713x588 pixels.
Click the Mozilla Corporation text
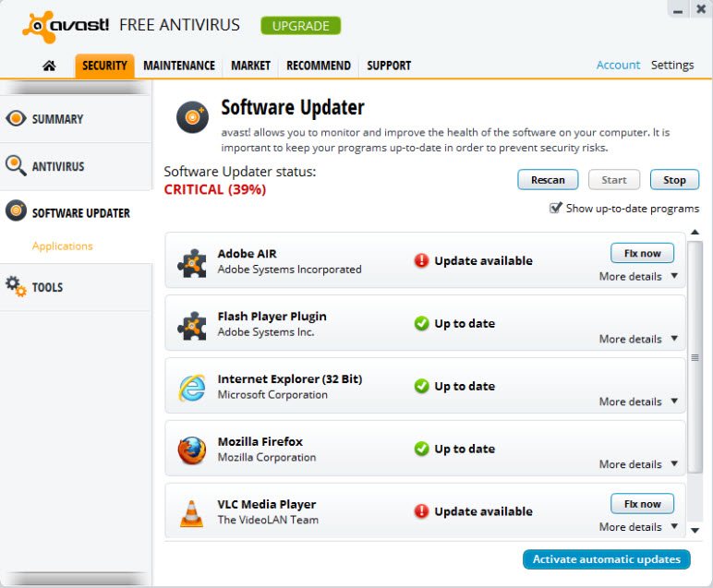pyautogui.click(x=267, y=458)
